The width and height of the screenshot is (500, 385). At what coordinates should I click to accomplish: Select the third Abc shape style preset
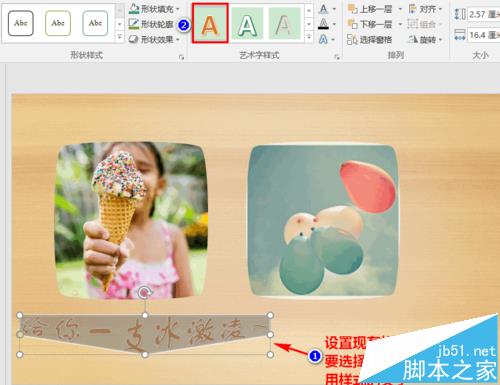(x=95, y=23)
